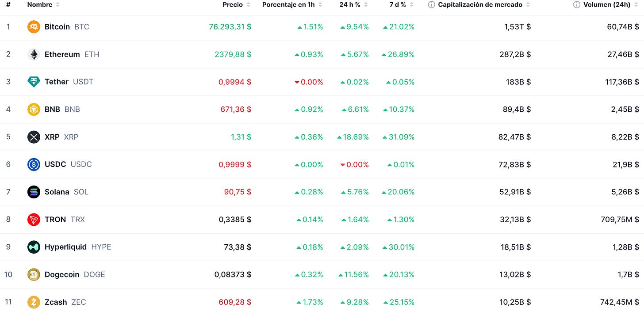
Task: Click the info icon beside Capitalización de mercado
Action: pos(431,4)
